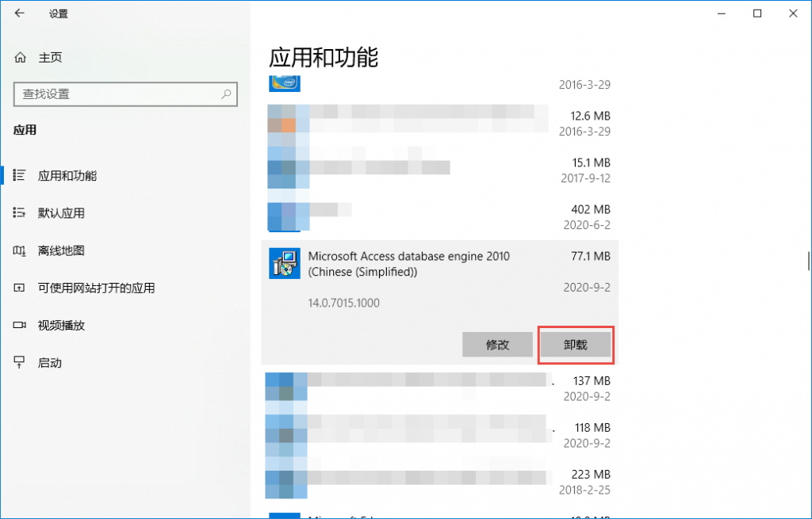Image resolution: width=812 pixels, height=519 pixels.
Task: Click the 修改 modify button
Action: (x=497, y=345)
